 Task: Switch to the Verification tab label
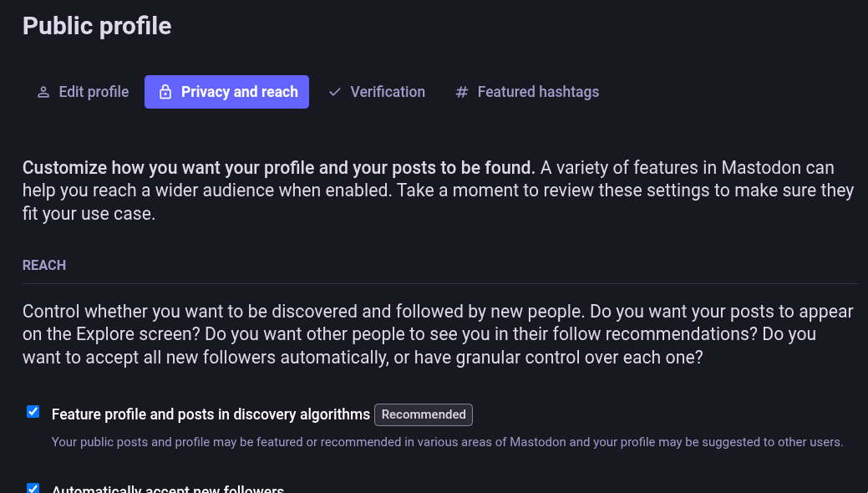tap(388, 92)
